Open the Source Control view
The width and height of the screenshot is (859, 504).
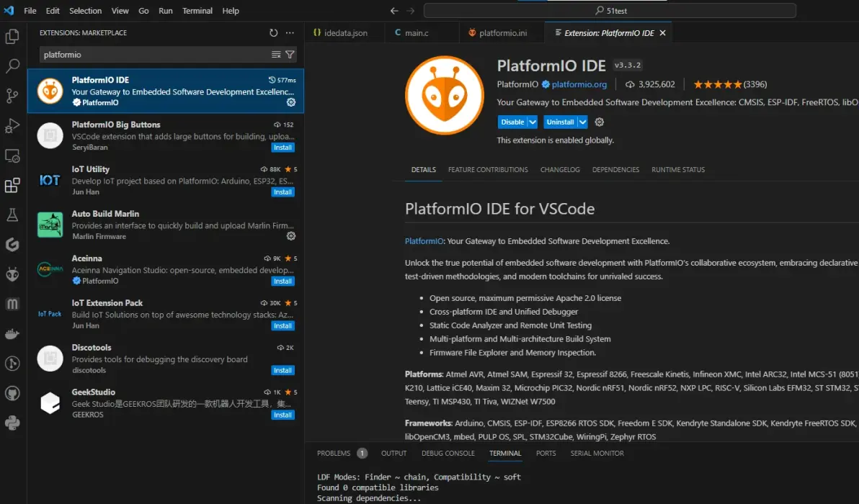(x=12, y=96)
